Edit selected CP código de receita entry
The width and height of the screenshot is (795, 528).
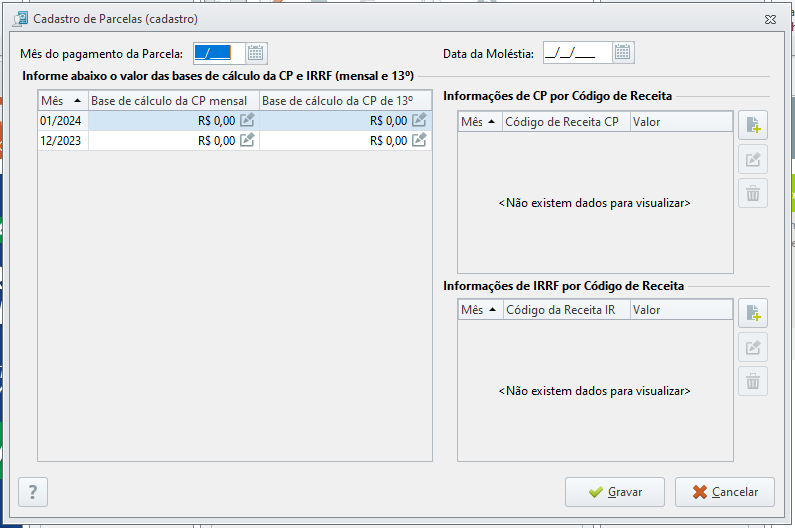tap(753, 159)
